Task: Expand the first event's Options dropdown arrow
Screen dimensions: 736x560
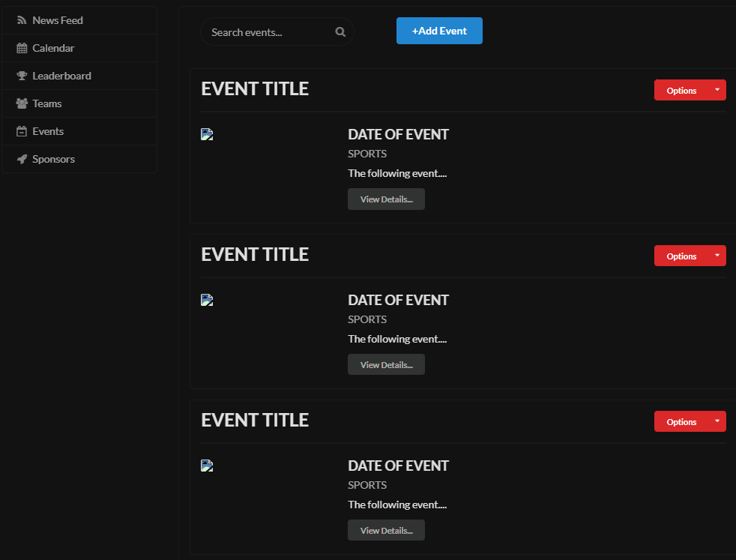Action: [717, 90]
